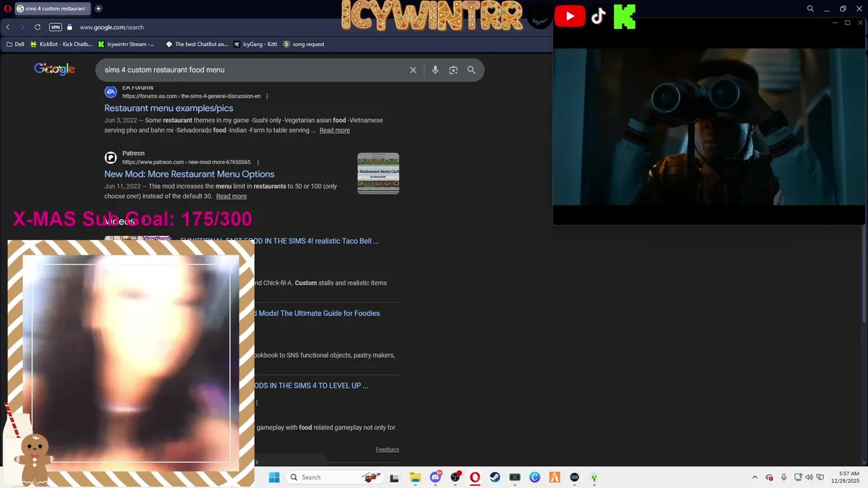Read more of EA Forums snippet
This screenshot has height=488, width=868.
(x=334, y=130)
